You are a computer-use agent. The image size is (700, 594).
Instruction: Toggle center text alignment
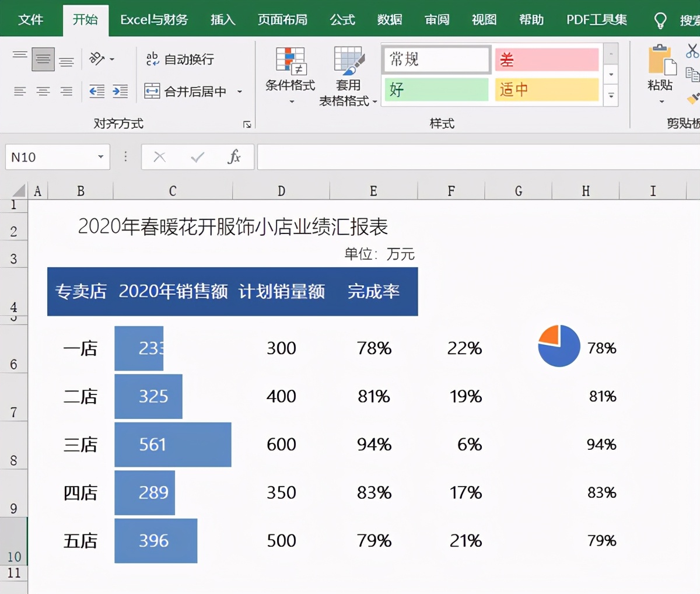coord(44,91)
